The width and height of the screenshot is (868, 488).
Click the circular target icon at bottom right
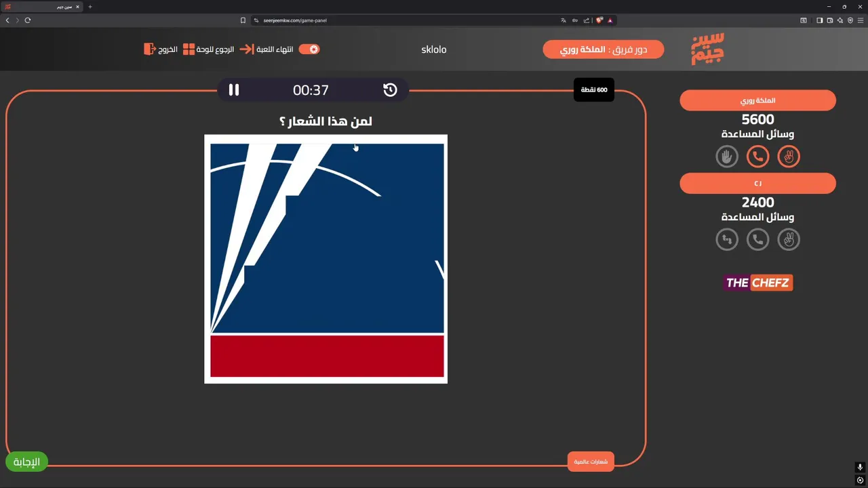[860, 481]
